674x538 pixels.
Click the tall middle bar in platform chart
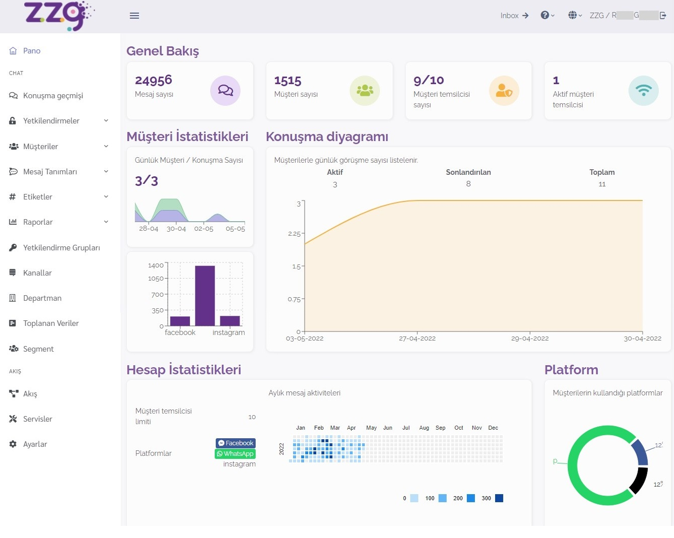pyautogui.click(x=205, y=296)
